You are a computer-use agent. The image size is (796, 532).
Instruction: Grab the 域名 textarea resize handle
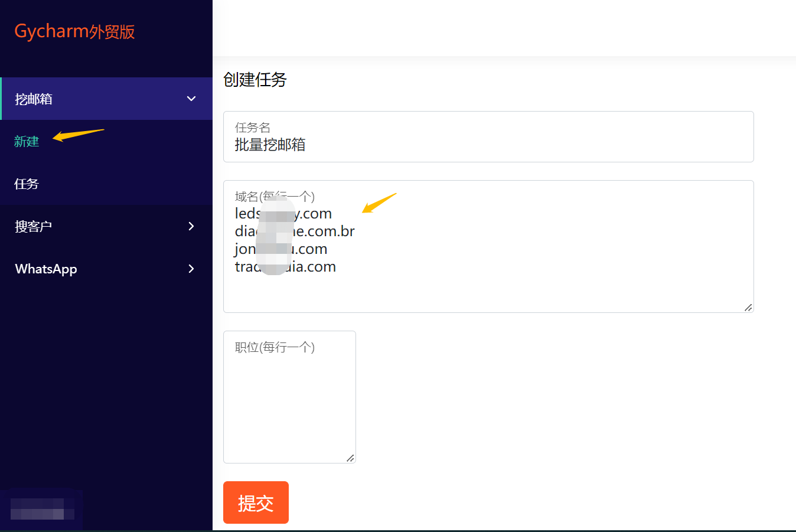[748, 307]
